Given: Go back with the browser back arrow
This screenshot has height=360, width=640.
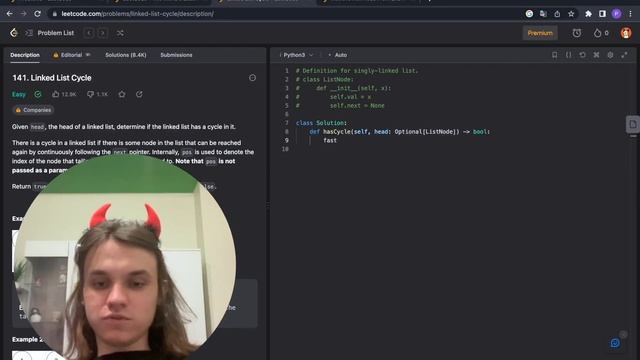Looking at the screenshot, I should (x=9, y=13).
